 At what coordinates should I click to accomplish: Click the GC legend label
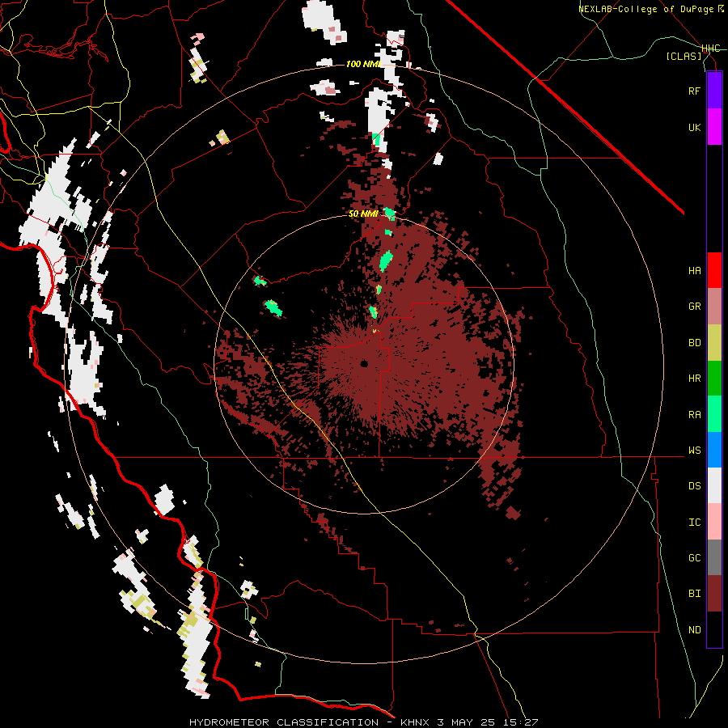click(694, 558)
